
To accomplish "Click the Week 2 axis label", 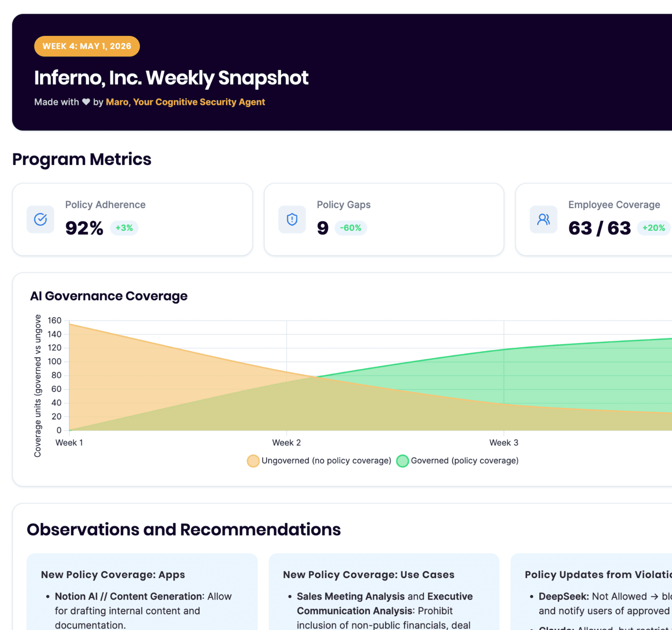I will (286, 442).
